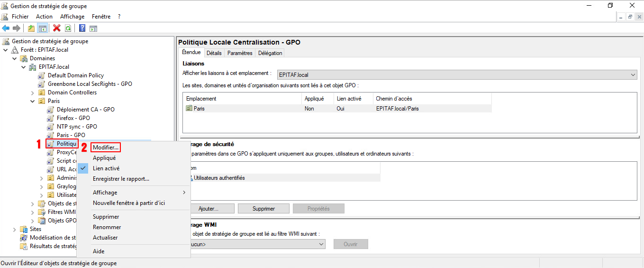Collapse the Paris organizational unit
Viewport: 644px width, 268px height.
pyautogui.click(x=33, y=101)
